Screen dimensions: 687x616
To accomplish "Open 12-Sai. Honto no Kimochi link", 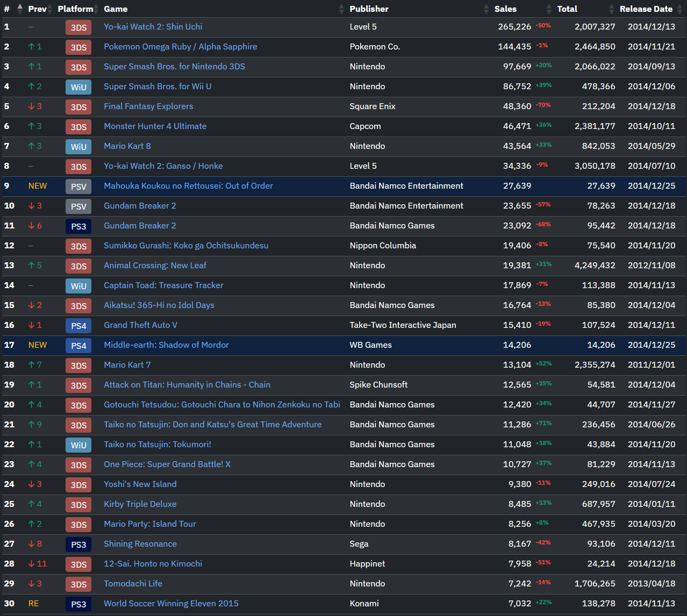I will [x=153, y=563].
